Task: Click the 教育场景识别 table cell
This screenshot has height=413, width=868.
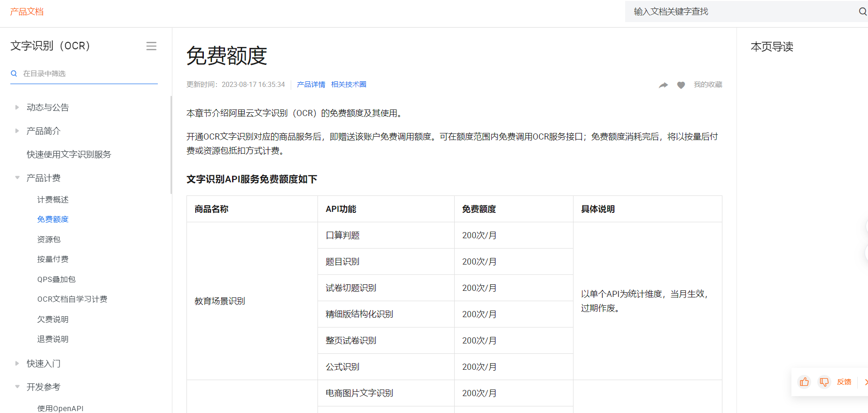Action: [252, 301]
